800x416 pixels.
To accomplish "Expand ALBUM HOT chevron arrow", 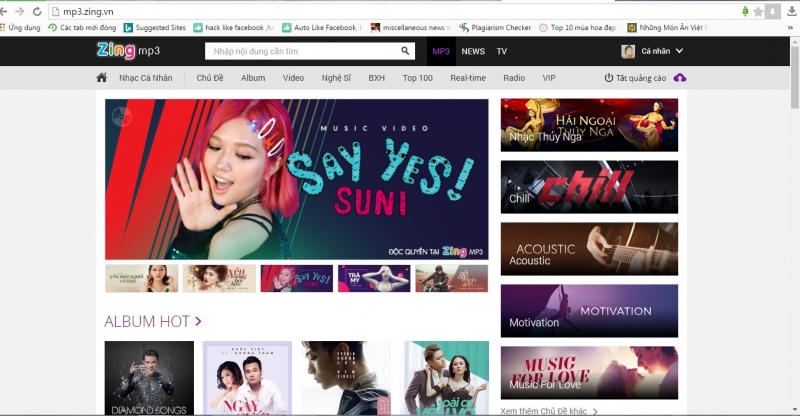I will point(198,321).
